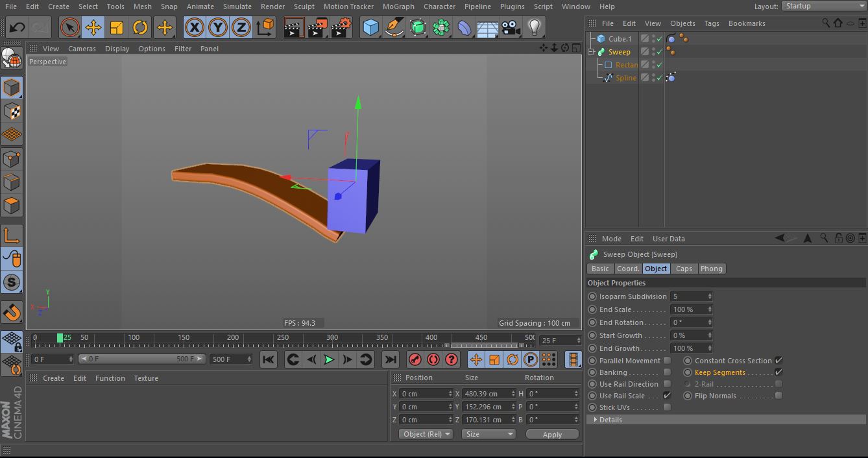
Task: Select the Rotate tool icon
Action: click(140, 27)
